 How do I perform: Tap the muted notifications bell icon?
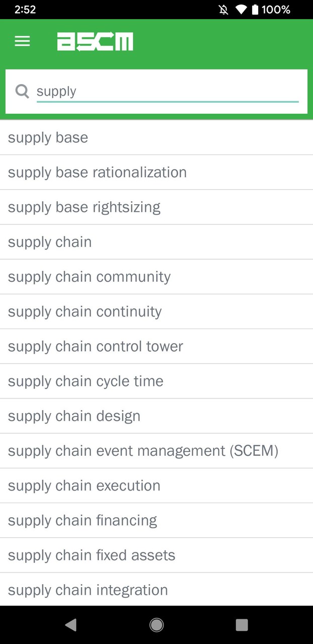pyautogui.click(x=223, y=9)
